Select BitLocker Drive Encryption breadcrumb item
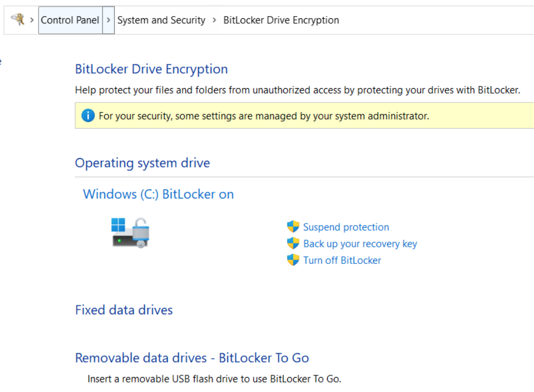534x392 pixels. pyautogui.click(x=281, y=20)
